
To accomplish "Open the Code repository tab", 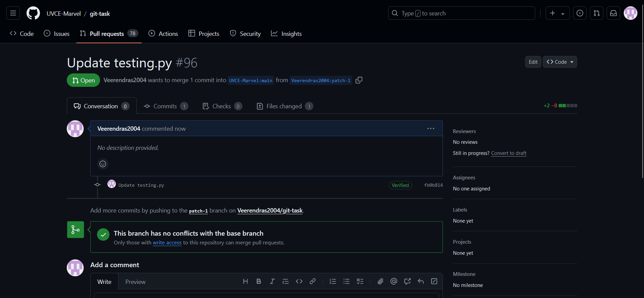I will click(x=22, y=34).
